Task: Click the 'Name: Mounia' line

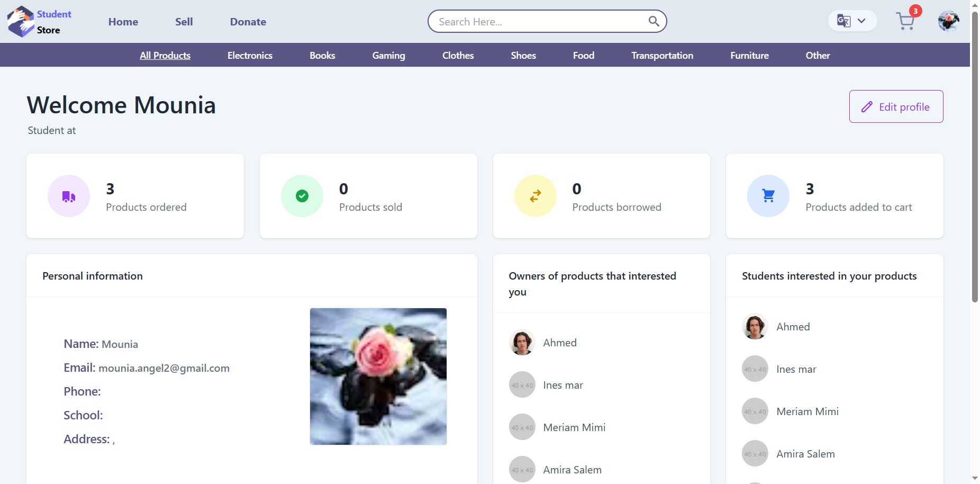Action: pyautogui.click(x=101, y=344)
